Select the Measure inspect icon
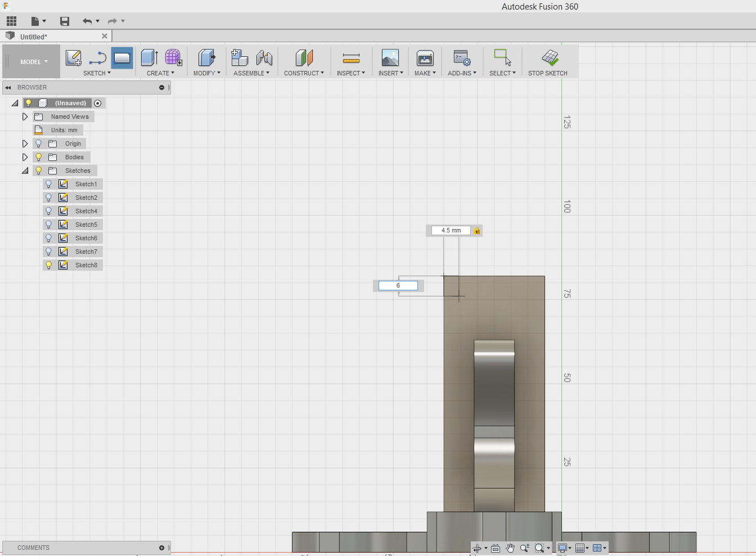 (351, 58)
